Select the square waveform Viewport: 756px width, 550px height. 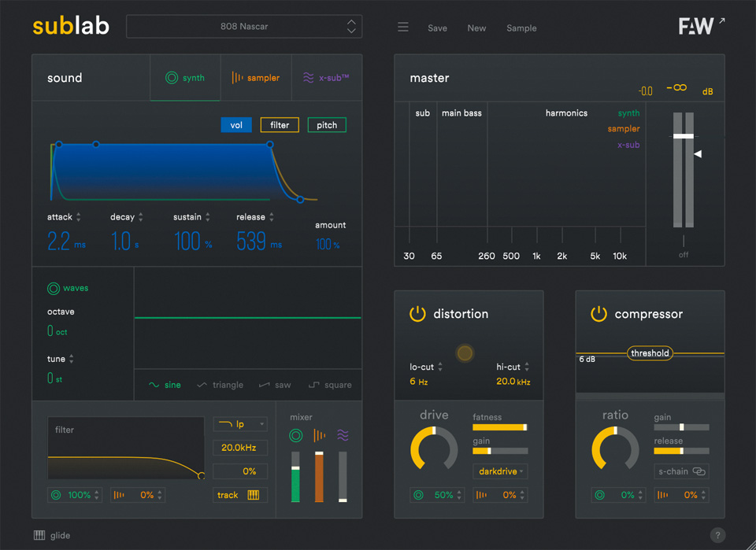330,385
